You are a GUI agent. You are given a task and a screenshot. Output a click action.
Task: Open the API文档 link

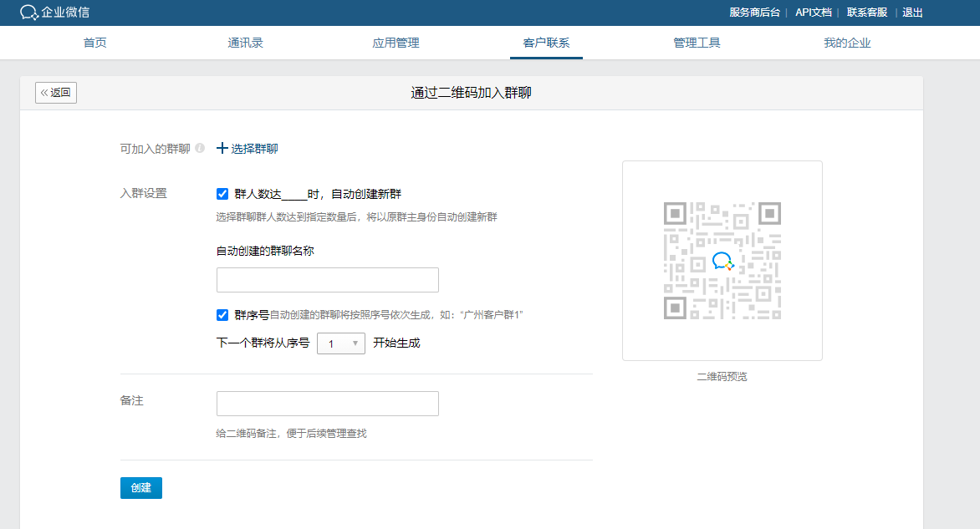(813, 13)
